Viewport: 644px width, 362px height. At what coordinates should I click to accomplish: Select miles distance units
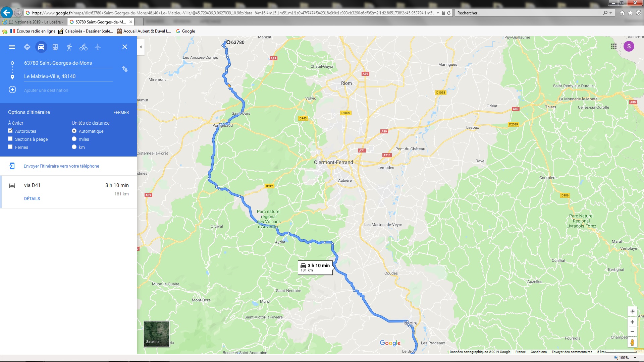tap(74, 139)
